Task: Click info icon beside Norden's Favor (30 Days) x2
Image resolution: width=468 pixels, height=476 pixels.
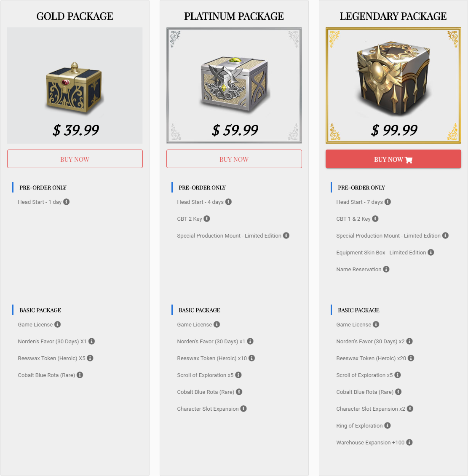Action: click(409, 341)
